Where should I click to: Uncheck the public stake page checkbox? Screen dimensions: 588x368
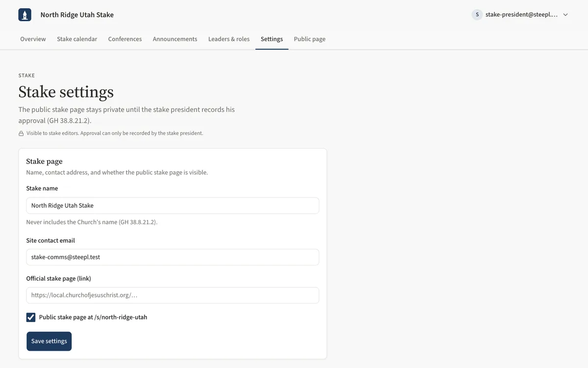[x=31, y=317]
